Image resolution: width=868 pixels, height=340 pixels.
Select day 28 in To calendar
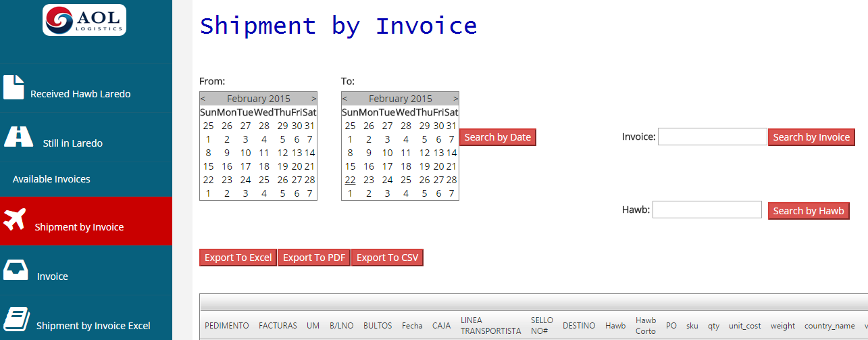point(451,180)
